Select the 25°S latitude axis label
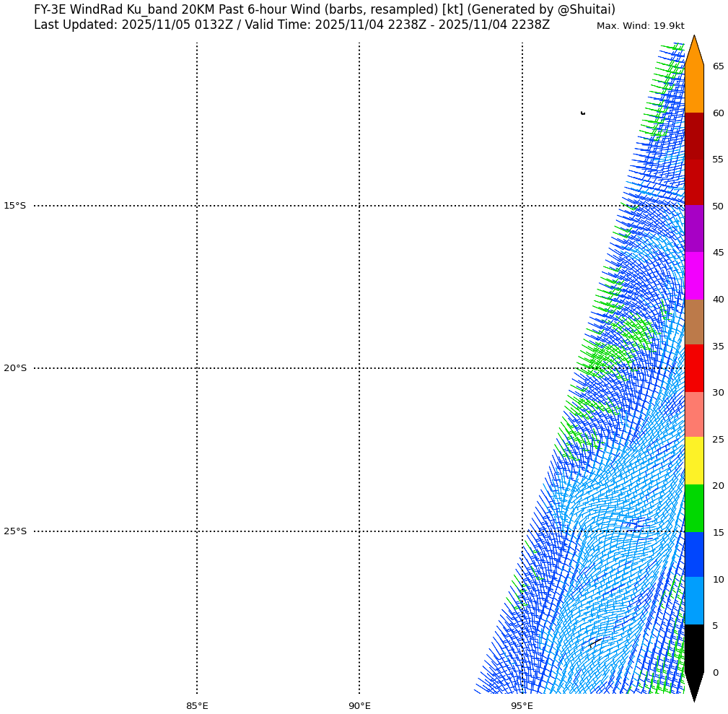728x714 pixels. pos(14,531)
